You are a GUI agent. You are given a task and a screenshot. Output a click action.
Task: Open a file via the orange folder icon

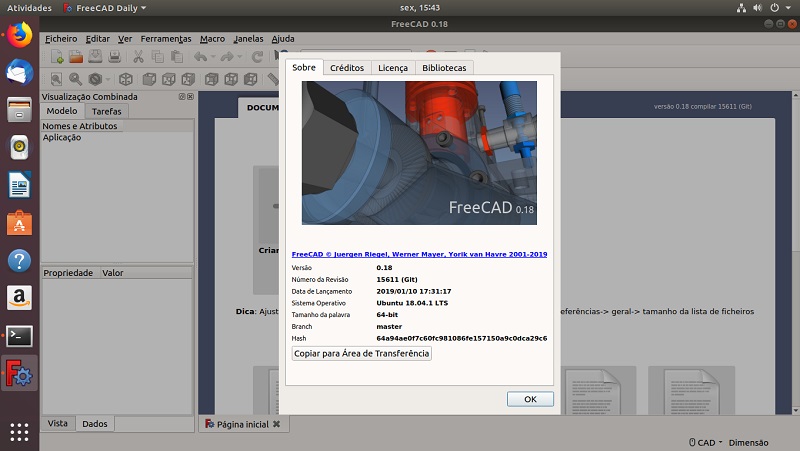pyautogui.click(x=76, y=57)
